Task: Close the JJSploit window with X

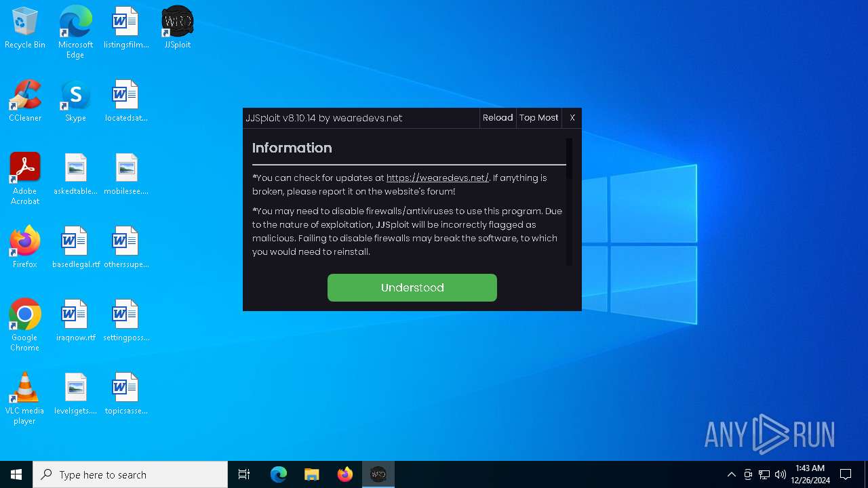Action: 572,118
